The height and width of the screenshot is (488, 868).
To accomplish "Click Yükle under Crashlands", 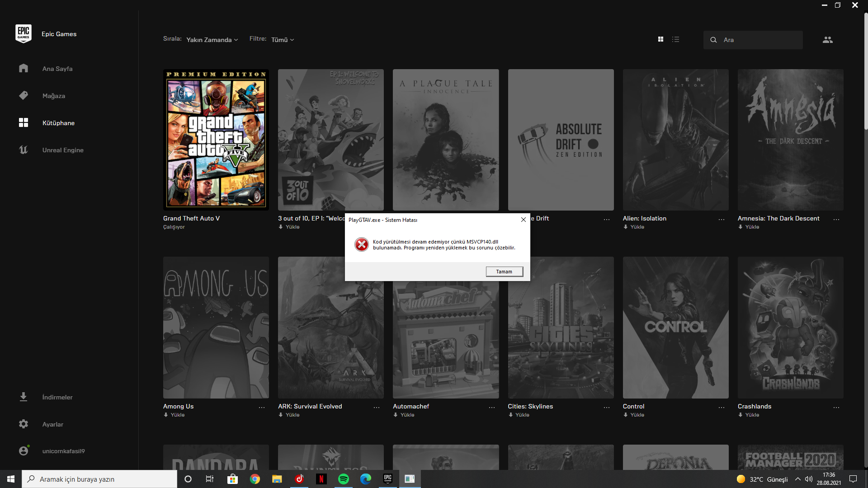I will 749,415.
